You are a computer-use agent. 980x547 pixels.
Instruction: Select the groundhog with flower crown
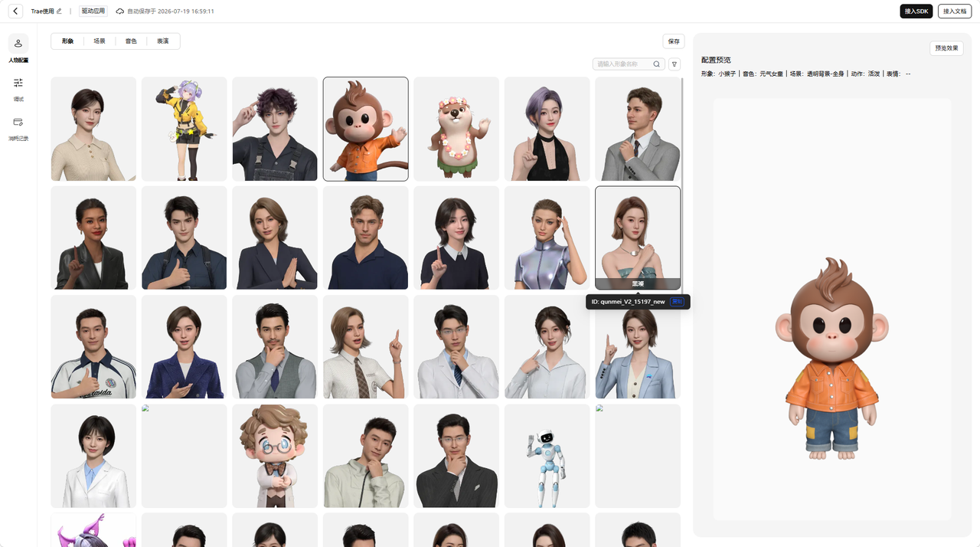pos(456,129)
